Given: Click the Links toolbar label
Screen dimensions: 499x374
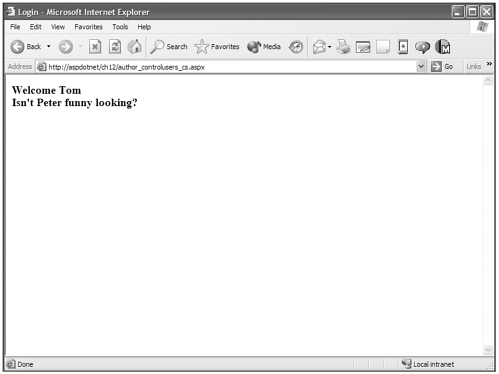Looking at the screenshot, I should click(x=473, y=67).
